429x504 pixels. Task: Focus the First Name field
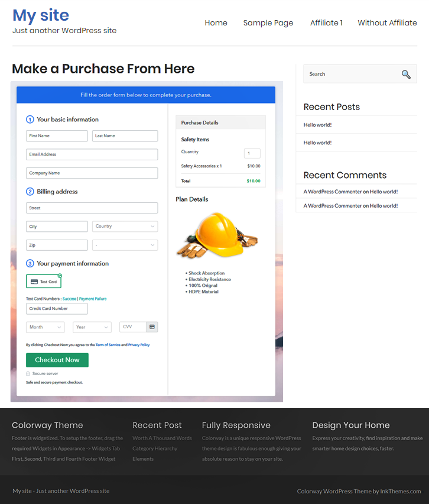(57, 135)
